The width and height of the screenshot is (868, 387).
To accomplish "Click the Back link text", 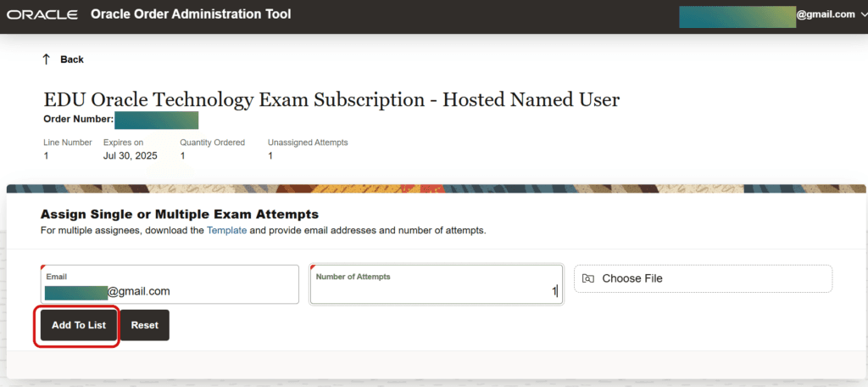I will 72,59.
